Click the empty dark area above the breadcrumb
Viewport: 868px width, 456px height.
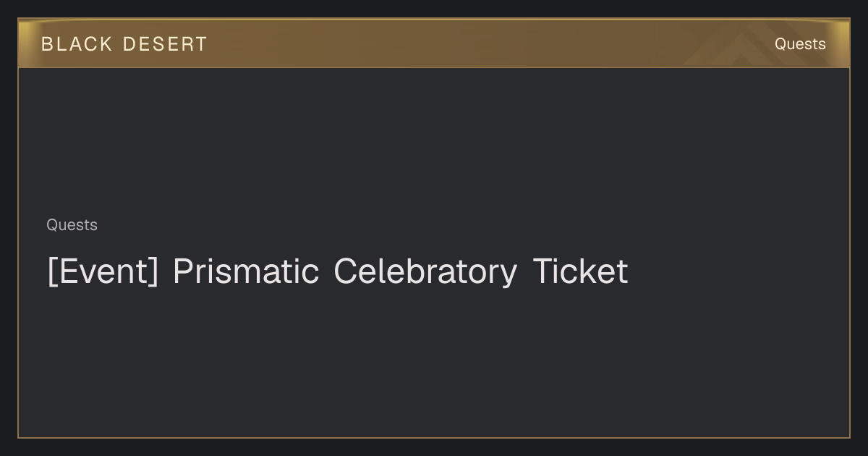[x=434, y=141]
